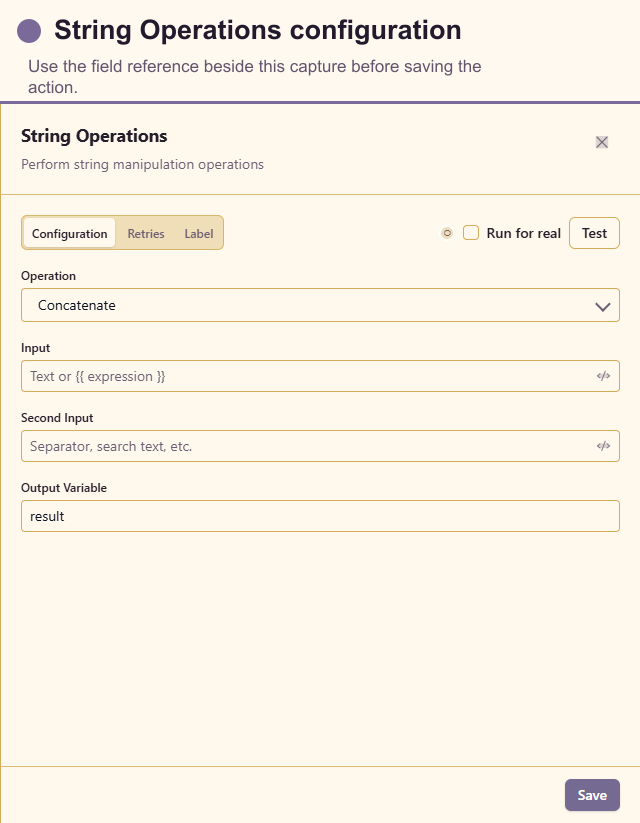Open expression editor for Input field

[x=603, y=376]
